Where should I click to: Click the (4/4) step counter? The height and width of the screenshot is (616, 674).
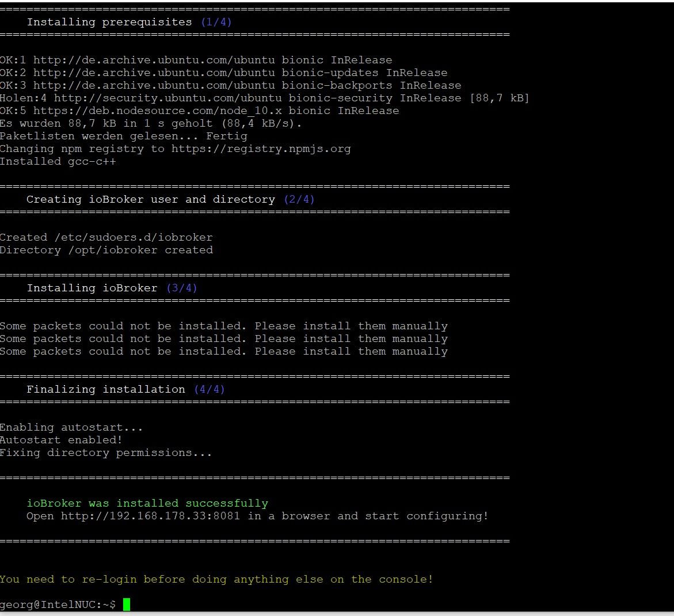click(x=210, y=389)
